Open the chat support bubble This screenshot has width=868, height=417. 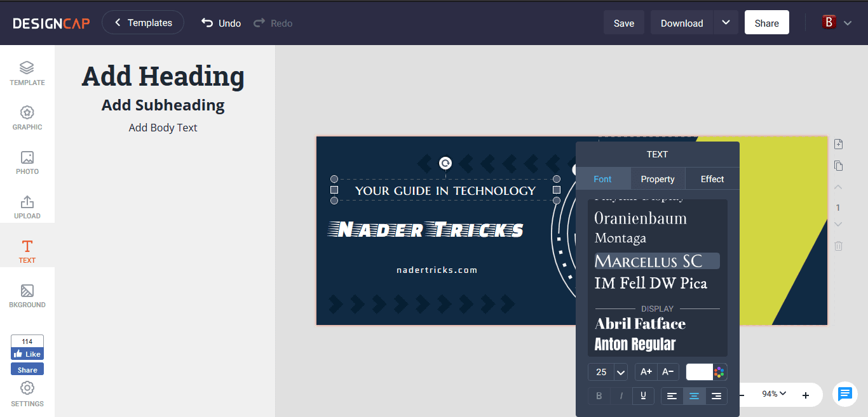pos(844,394)
